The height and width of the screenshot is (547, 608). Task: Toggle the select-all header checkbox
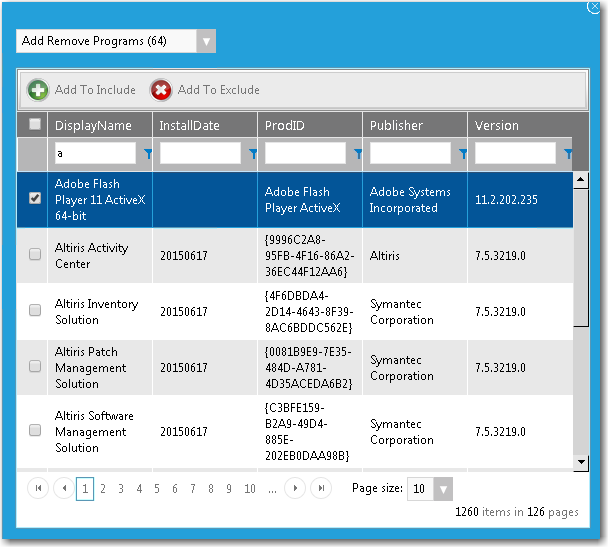[x=35, y=124]
